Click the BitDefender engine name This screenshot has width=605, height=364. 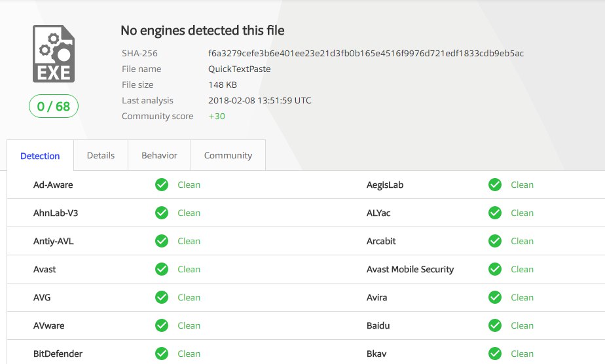pyautogui.click(x=58, y=354)
